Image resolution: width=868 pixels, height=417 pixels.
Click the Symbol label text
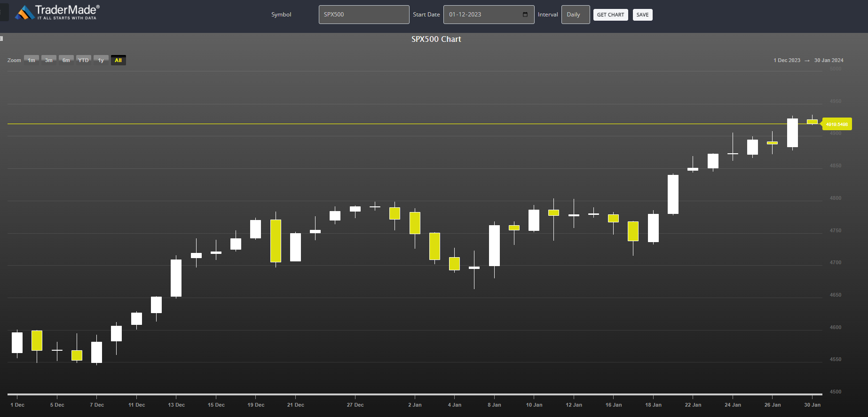click(x=281, y=15)
